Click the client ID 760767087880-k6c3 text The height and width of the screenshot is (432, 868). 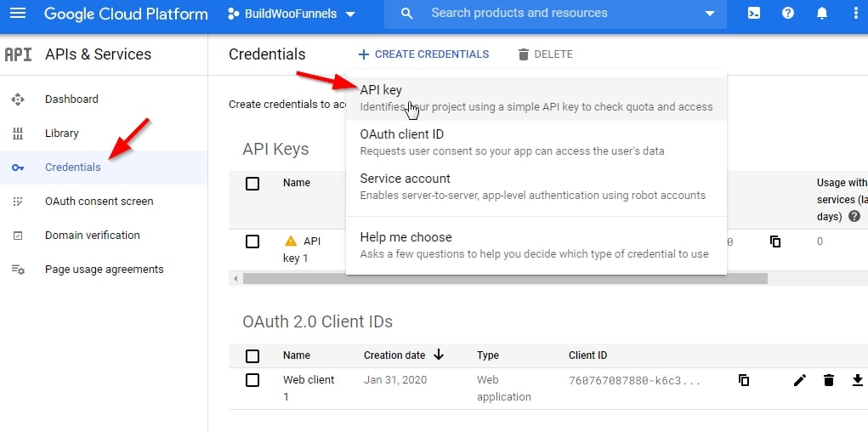tap(635, 381)
